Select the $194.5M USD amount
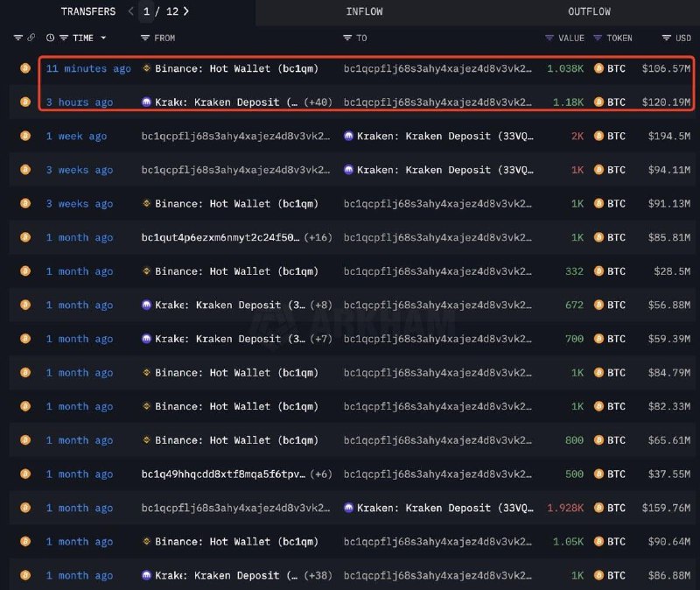This screenshot has height=590, width=700. click(x=669, y=137)
